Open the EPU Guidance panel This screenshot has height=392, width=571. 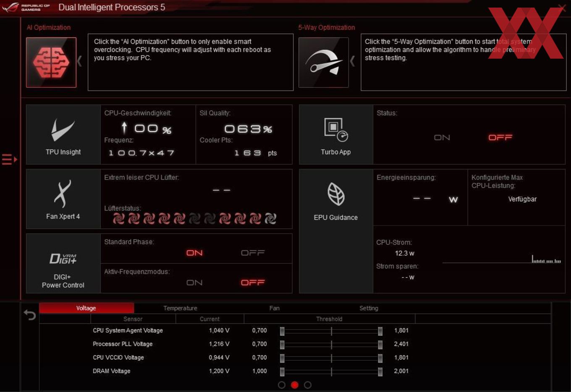click(x=336, y=231)
